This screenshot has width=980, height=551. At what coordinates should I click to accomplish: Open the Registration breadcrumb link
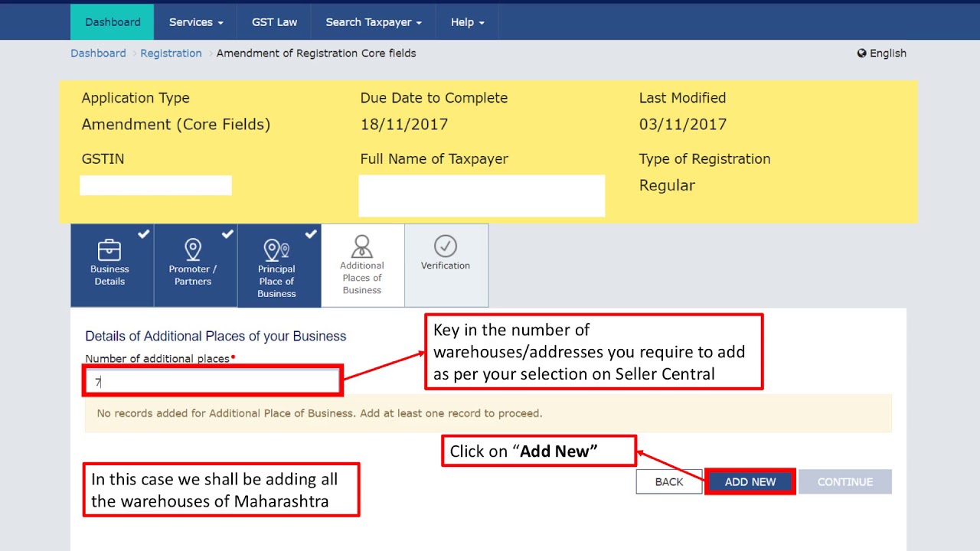[x=171, y=54]
